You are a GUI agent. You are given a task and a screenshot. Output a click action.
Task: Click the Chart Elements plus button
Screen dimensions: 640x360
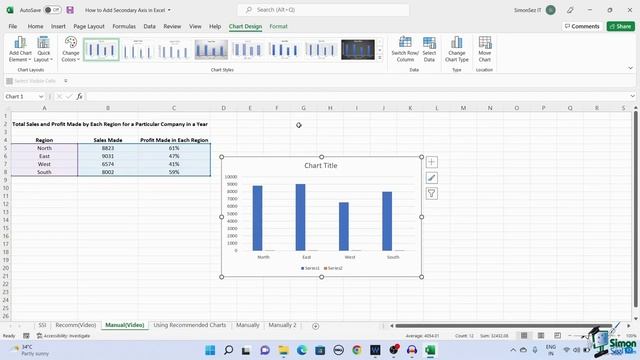tap(431, 162)
